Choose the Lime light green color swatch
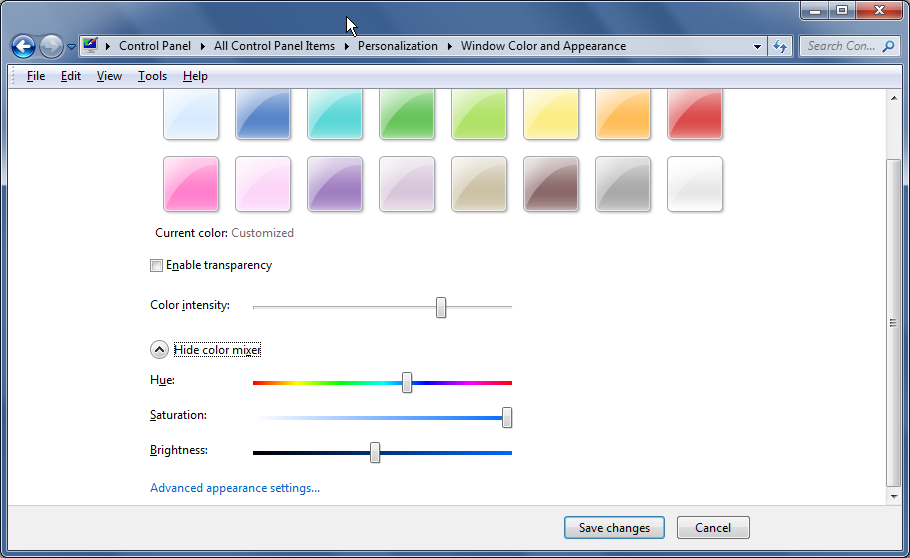Viewport: 910px width, 558px height. 479,114
